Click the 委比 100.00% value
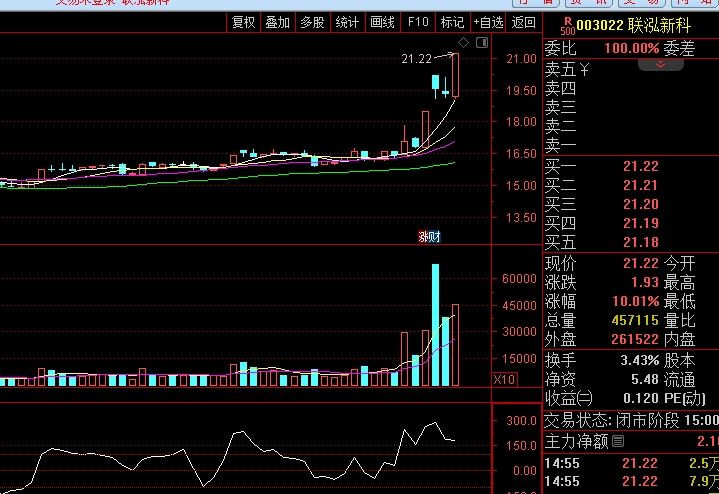Screen dimensions: 719x494 (631, 48)
